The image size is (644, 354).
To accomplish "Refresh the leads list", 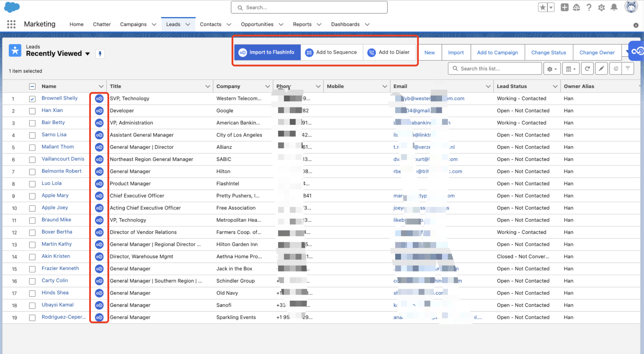I will point(587,69).
